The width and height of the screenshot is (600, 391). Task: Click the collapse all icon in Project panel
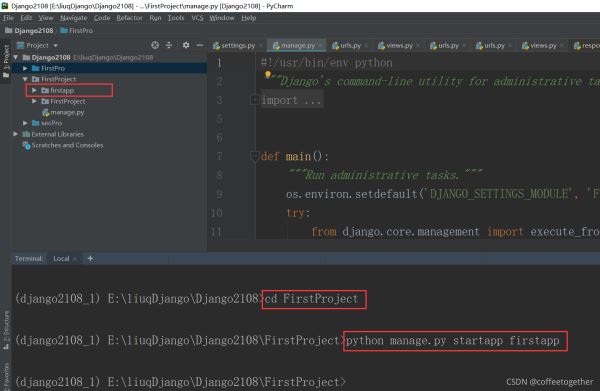pos(169,45)
